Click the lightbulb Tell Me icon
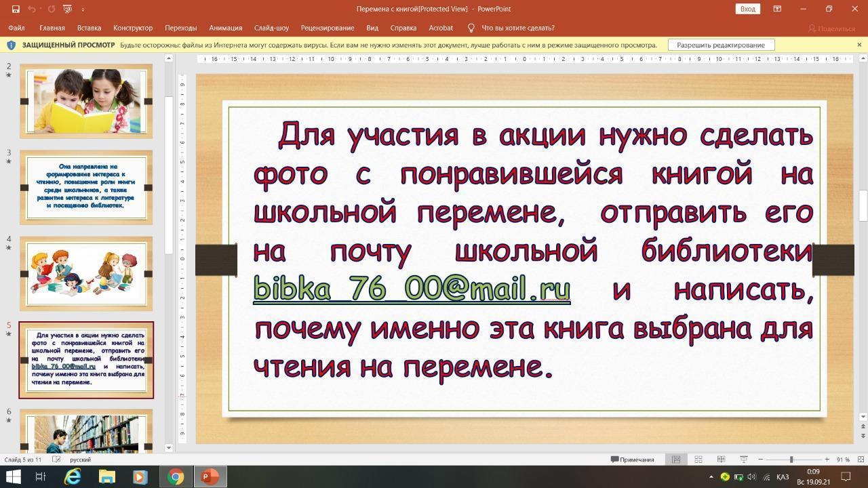The image size is (868, 488). 471,28
